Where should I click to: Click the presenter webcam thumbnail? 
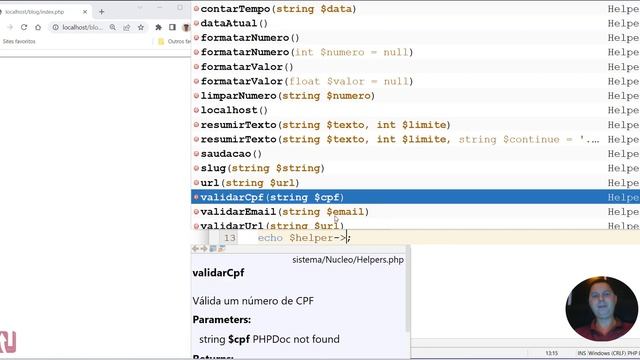(602, 309)
